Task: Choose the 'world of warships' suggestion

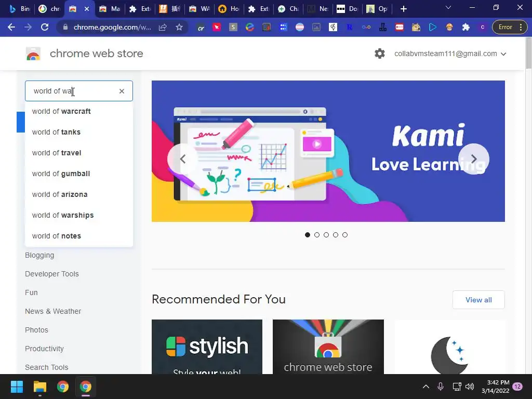Action: [x=79, y=215]
